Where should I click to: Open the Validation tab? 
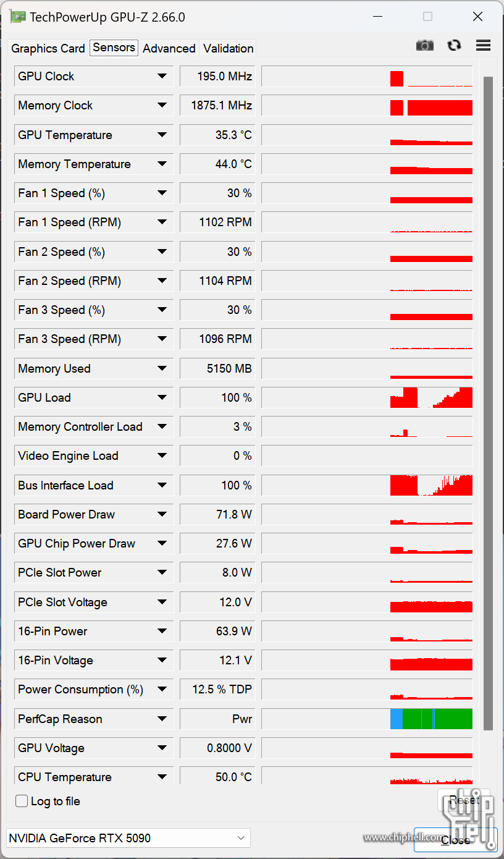pyautogui.click(x=228, y=48)
